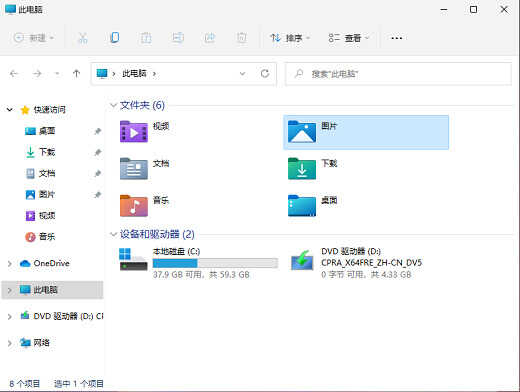Click pin icon next to sidebar 下载
520x392 pixels.
pos(97,152)
